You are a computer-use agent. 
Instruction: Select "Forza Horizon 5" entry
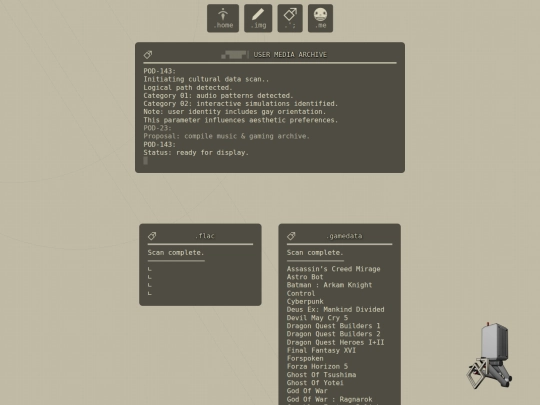click(x=317, y=366)
